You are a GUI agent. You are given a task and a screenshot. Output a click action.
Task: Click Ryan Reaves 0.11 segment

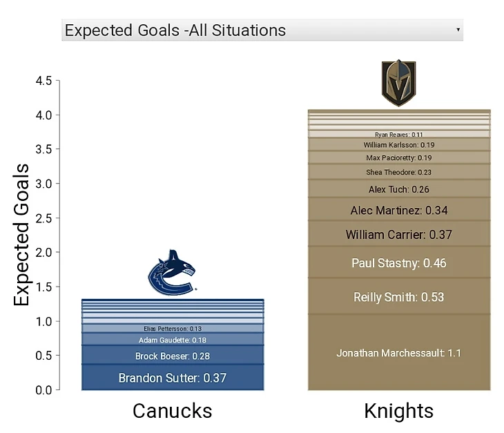pos(398,134)
